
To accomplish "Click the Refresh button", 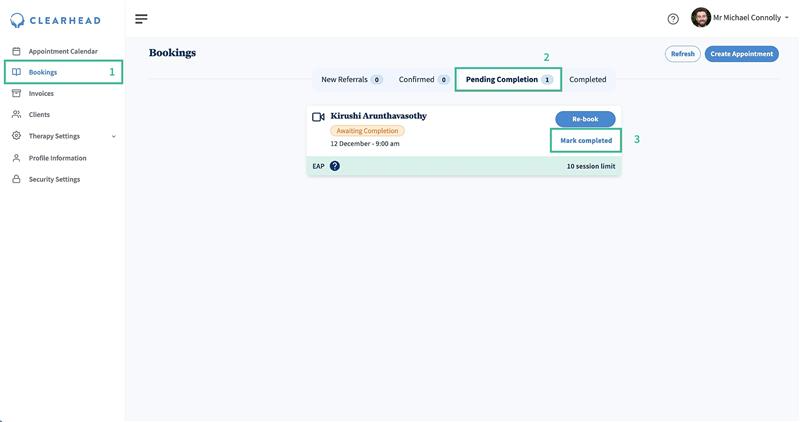I will coord(683,54).
